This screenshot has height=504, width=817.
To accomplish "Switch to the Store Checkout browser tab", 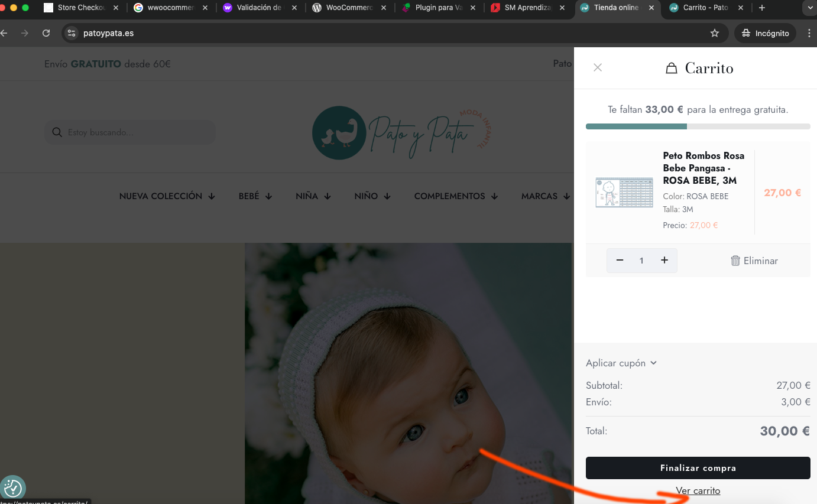I will coord(81,8).
